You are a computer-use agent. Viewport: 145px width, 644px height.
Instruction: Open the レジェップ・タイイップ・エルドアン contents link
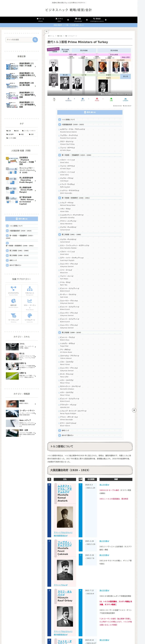click(73, 411)
